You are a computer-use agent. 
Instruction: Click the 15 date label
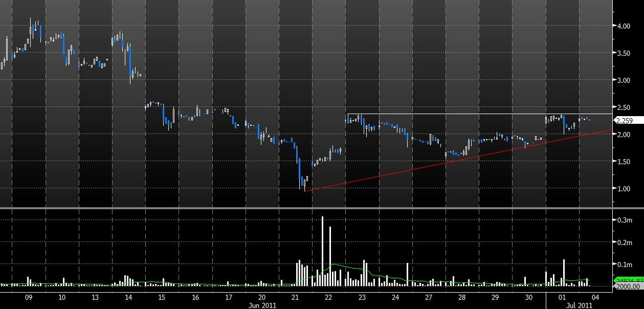point(162,297)
